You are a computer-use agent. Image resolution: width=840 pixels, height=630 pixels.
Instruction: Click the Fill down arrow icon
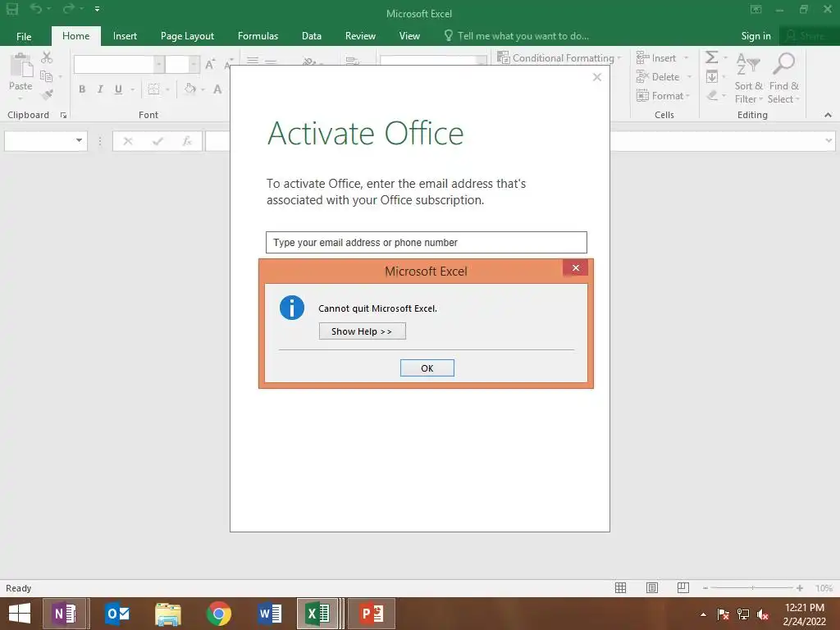[x=712, y=76]
